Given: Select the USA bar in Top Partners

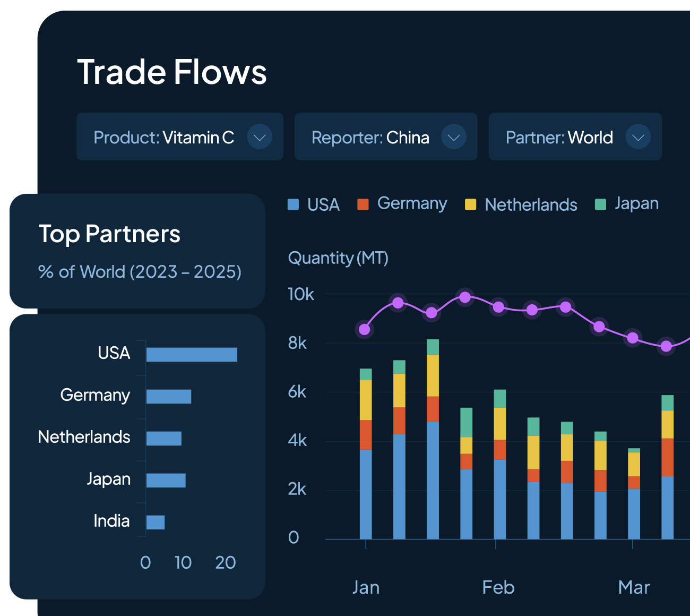Looking at the screenshot, I should tap(192, 355).
